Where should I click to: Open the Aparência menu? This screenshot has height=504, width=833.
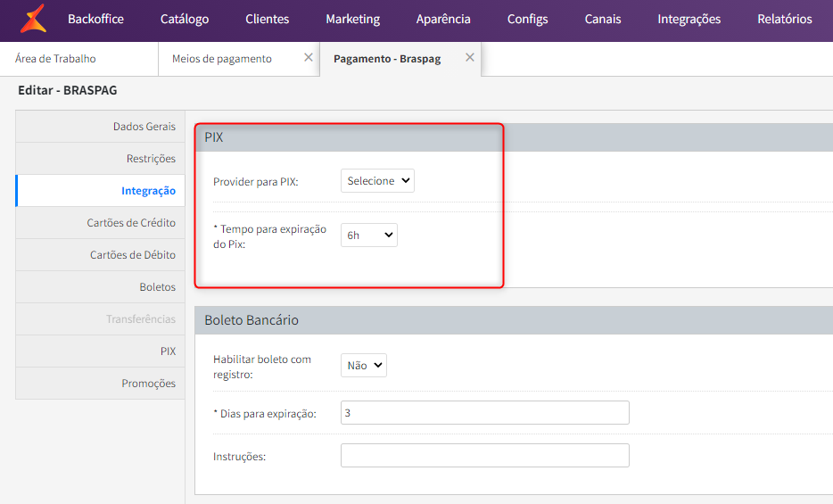(443, 19)
